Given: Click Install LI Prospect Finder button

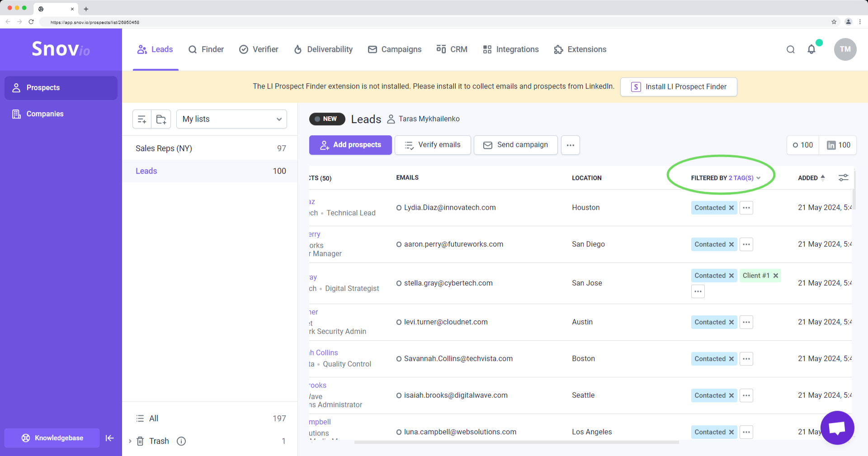Looking at the screenshot, I should pos(679,87).
